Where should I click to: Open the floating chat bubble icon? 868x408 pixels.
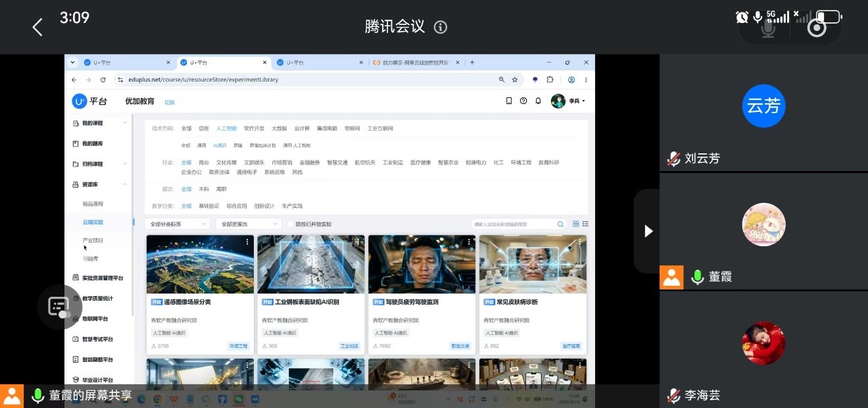tap(59, 307)
